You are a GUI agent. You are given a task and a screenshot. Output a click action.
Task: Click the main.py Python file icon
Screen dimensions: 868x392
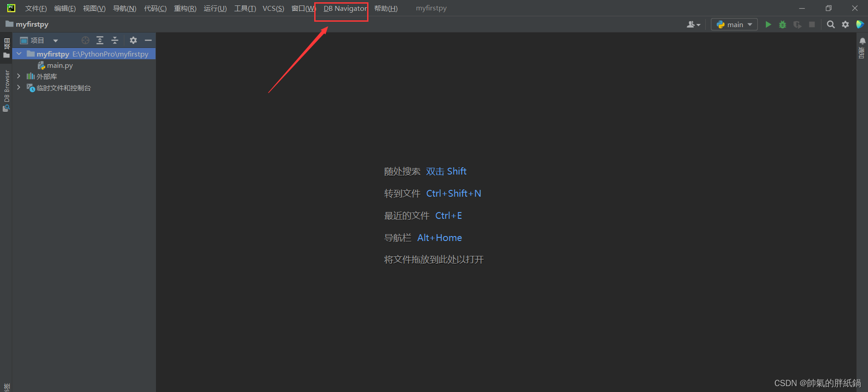tap(41, 66)
